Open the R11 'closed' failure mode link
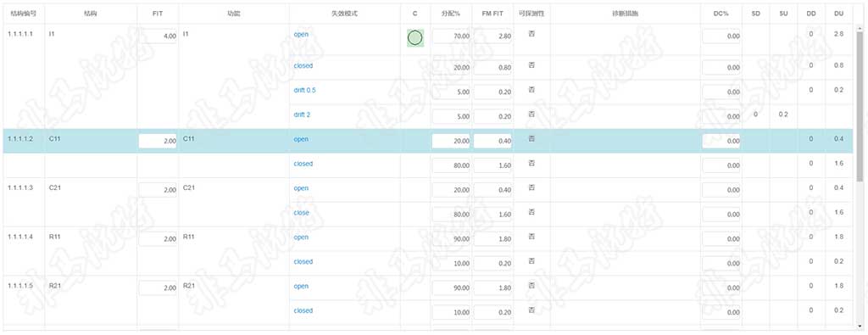Image resolution: width=868 pixels, height=335 pixels. pyautogui.click(x=303, y=261)
